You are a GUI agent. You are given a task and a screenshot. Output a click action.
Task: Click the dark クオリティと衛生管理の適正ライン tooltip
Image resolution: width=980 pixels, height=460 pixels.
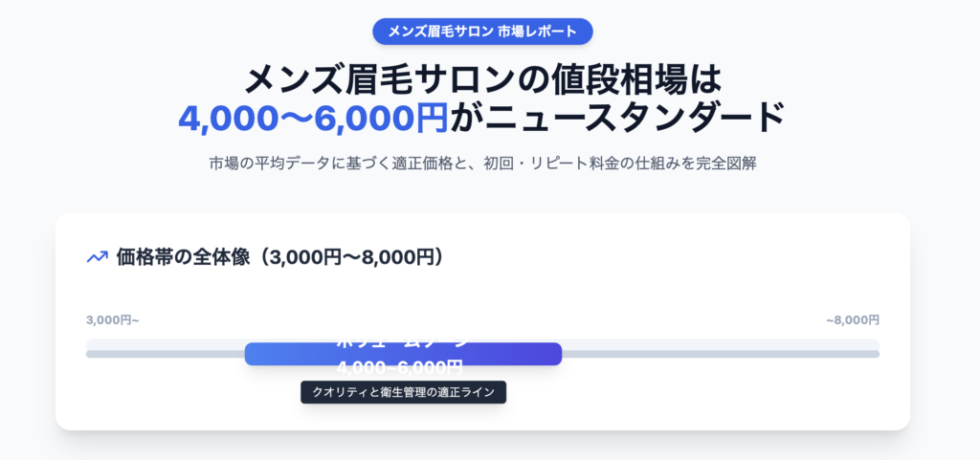pyautogui.click(x=403, y=392)
